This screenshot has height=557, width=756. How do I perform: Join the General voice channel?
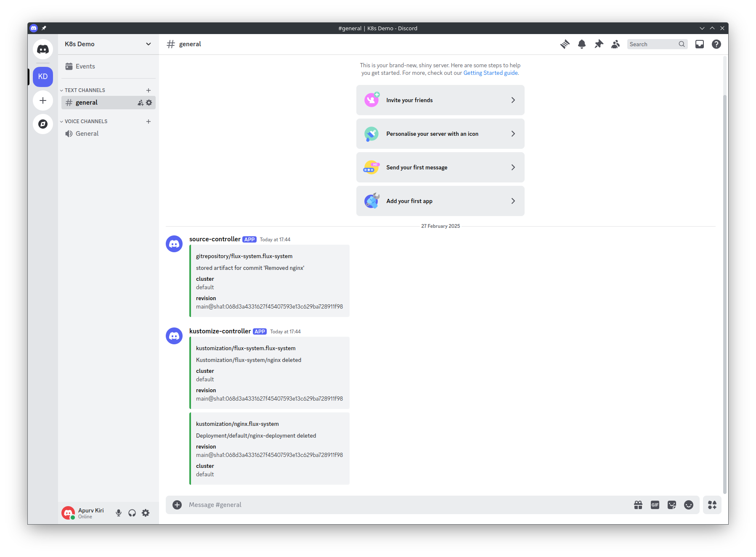coord(87,134)
